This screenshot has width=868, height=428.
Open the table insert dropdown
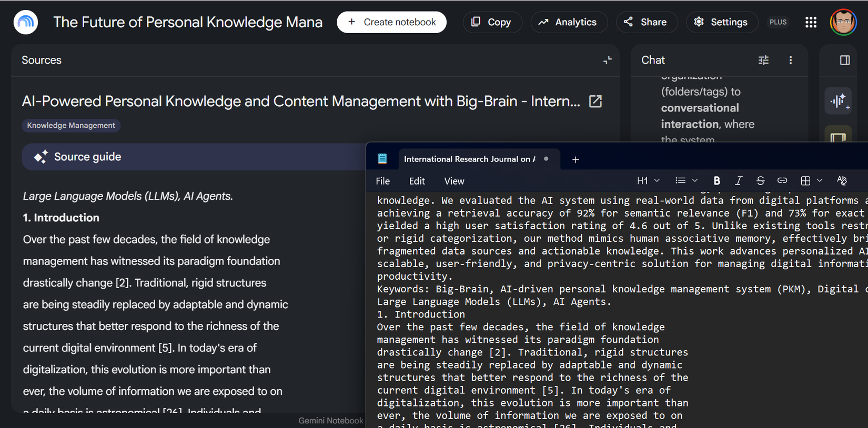[x=811, y=181]
